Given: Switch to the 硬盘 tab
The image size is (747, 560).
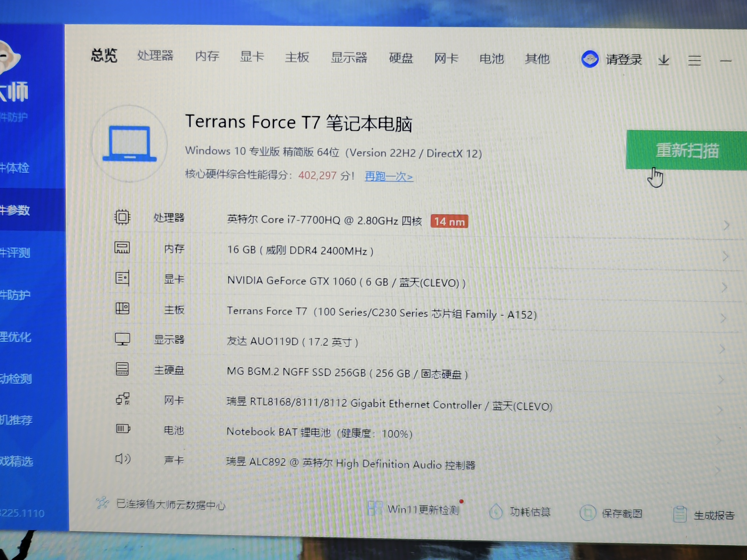Looking at the screenshot, I should 401,58.
